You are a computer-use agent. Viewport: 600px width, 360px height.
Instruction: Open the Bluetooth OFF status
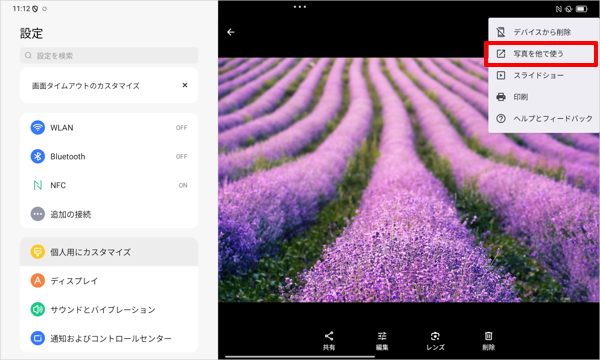[181, 156]
